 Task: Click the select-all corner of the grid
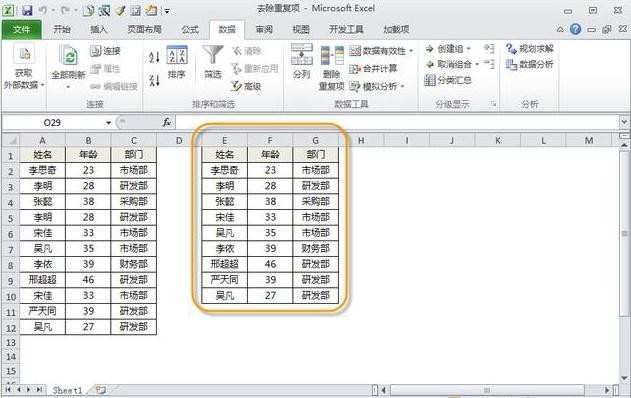(11, 140)
